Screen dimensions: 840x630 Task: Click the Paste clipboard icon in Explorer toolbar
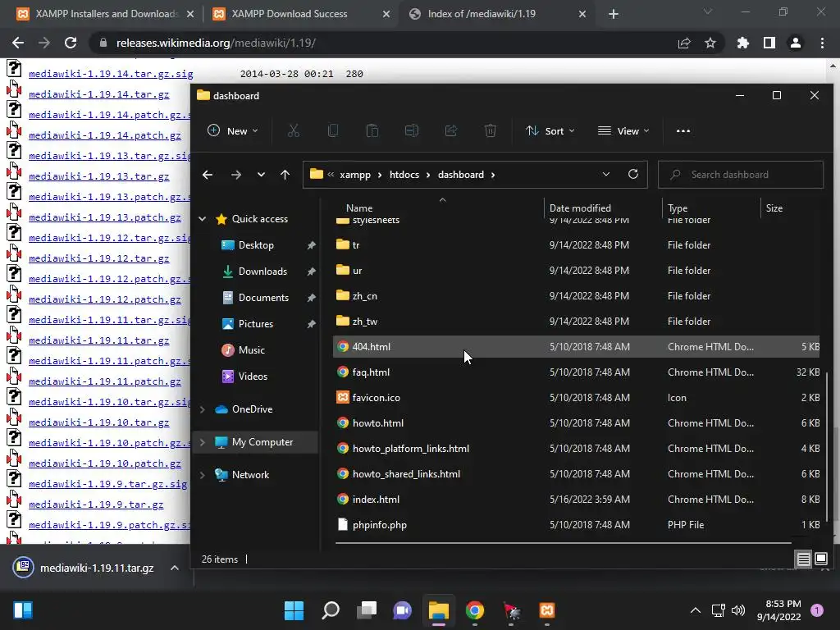click(x=372, y=130)
